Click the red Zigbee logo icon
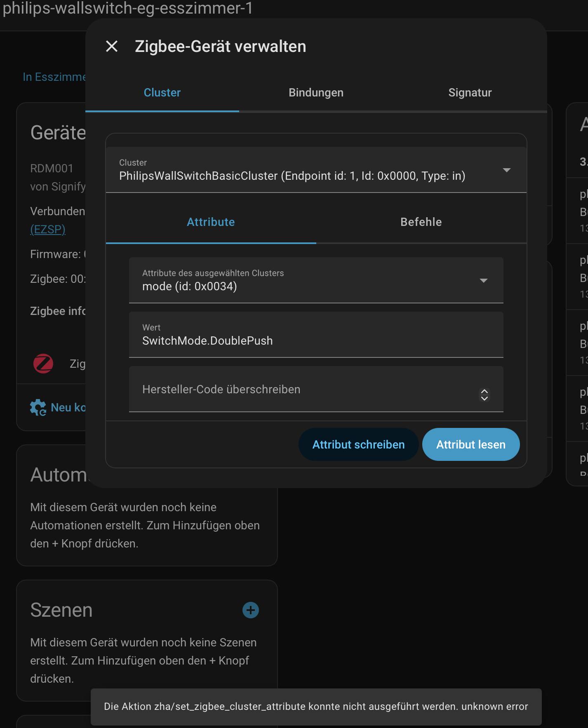Viewport: 588px width, 728px height. tap(43, 364)
